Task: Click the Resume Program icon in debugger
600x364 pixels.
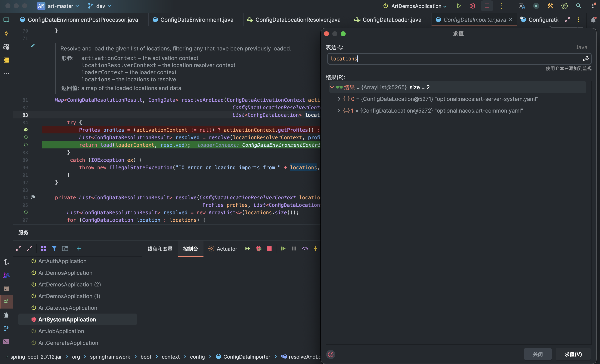Action: point(283,249)
